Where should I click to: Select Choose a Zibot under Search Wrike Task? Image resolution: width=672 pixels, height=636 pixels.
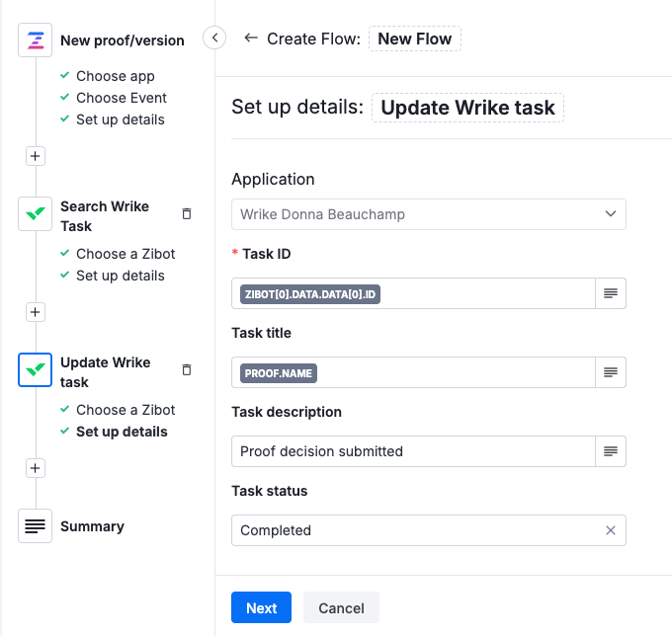coord(126,254)
